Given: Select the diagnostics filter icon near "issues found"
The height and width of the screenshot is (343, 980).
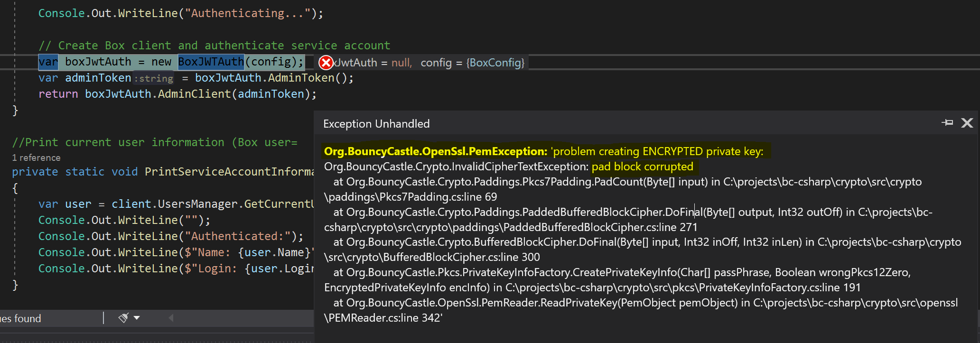Looking at the screenshot, I should 123,318.
